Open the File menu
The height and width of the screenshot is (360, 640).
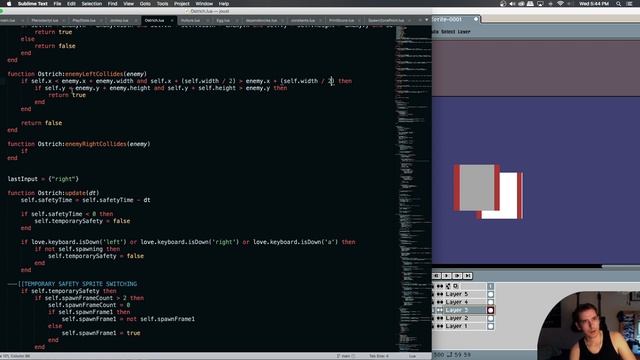[57, 4]
